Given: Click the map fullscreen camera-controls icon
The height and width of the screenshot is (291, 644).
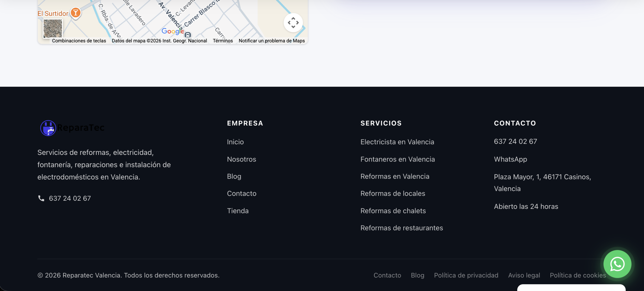Looking at the screenshot, I should 293,23.
